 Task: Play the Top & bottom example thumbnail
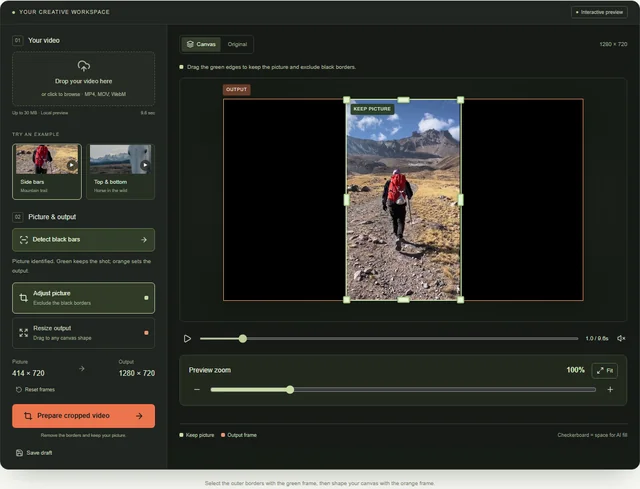coord(145,165)
